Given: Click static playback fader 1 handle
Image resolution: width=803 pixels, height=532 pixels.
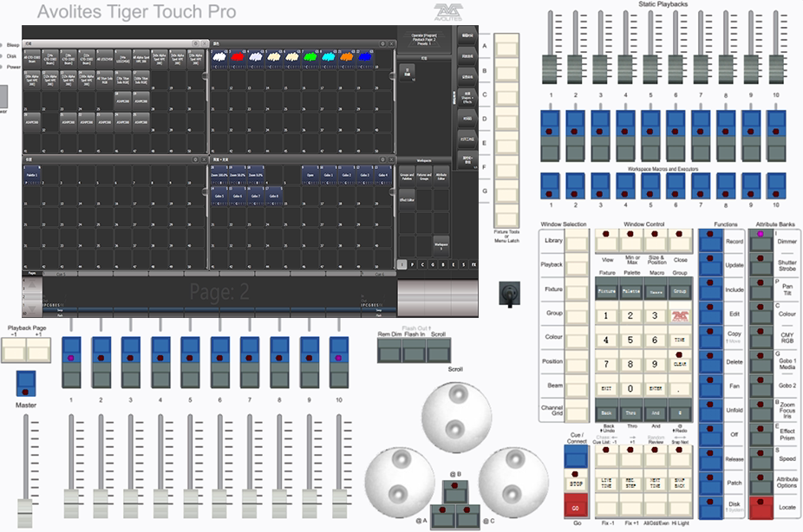Looking at the screenshot, I should point(551,69).
